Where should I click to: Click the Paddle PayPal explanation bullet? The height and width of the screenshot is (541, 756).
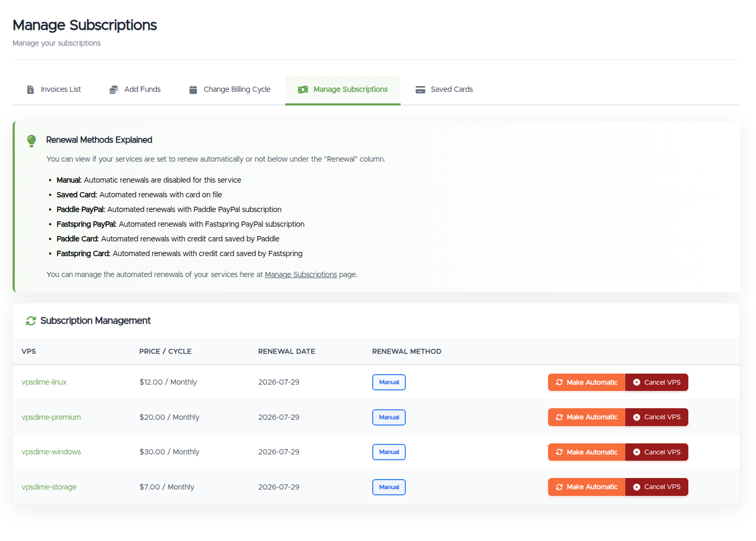169,209
